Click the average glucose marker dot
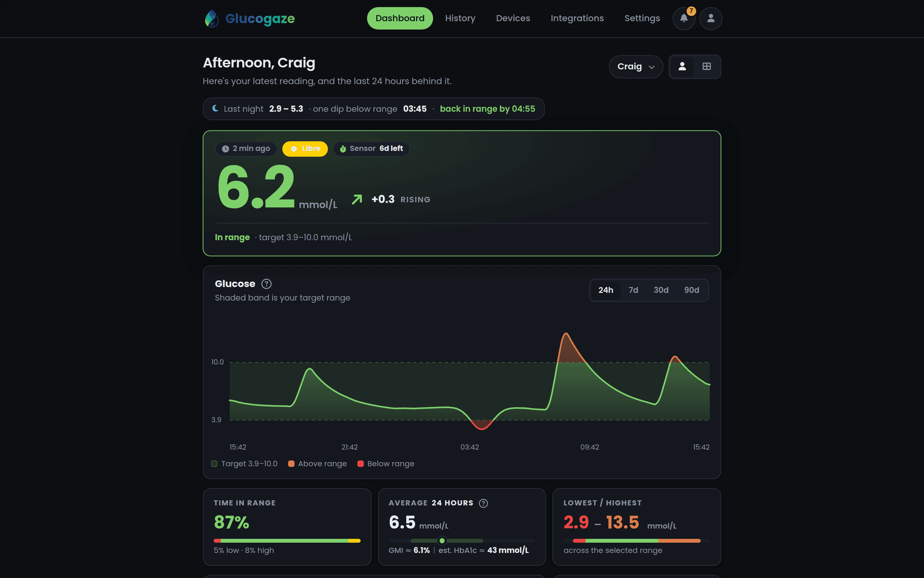Image resolution: width=924 pixels, height=578 pixels. click(442, 540)
